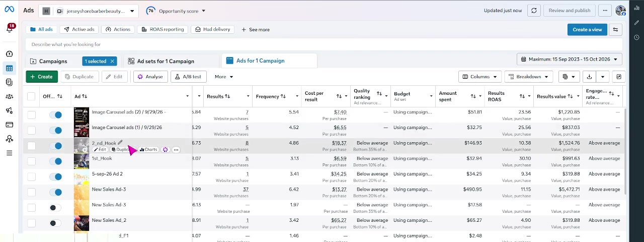Open the date range Maximum dropdown
Image resolution: width=644 pixels, height=242 pixels.
[x=570, y=59]
